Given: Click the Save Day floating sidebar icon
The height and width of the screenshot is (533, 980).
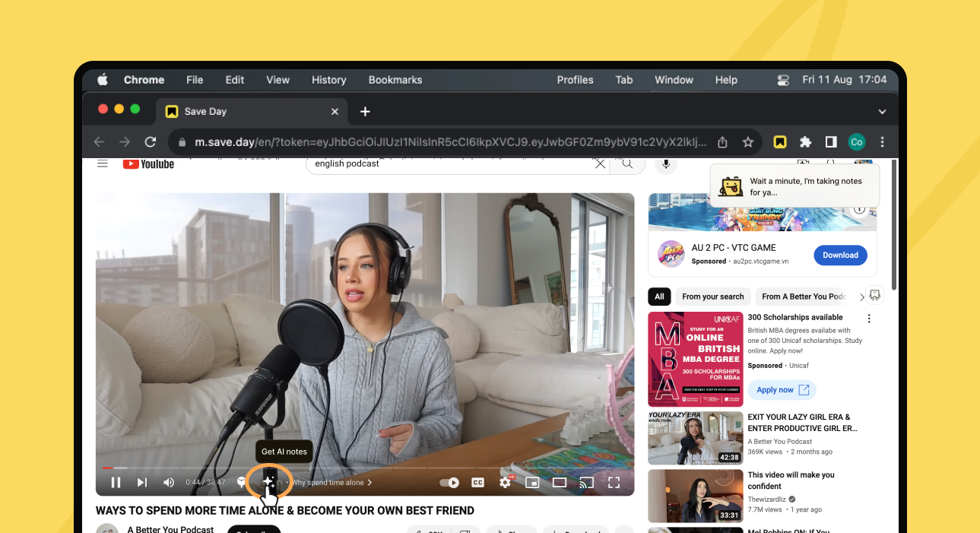Looking at the screenshot, I should tap(875, 295).
